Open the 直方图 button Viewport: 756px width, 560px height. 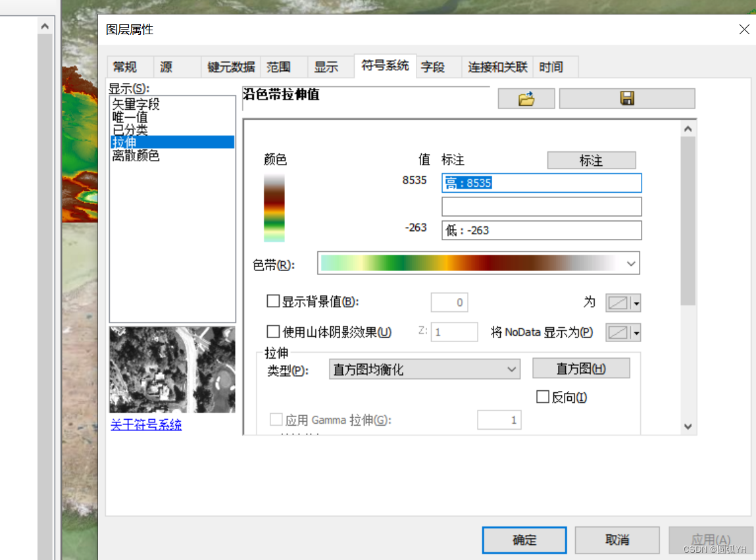point(581,369)
